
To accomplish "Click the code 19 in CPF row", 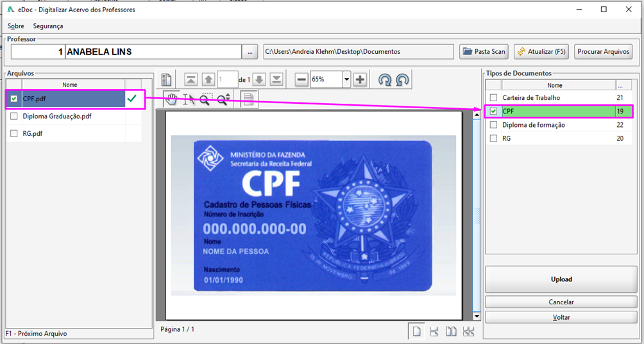I will [620, 111].
